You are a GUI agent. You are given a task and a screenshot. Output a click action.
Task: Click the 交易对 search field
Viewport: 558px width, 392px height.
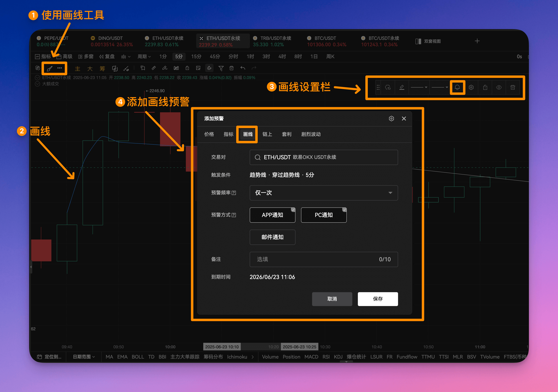point(324,158)
